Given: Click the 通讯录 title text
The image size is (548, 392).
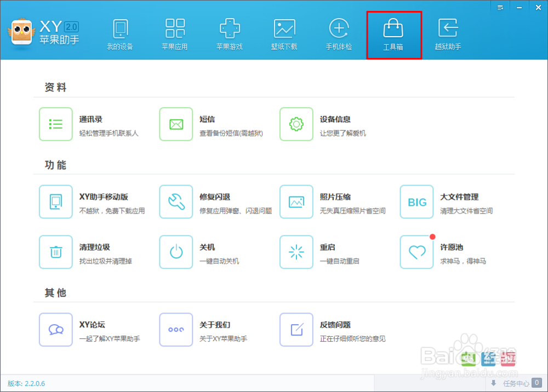Looking at the screenshot, I should 90,119.
